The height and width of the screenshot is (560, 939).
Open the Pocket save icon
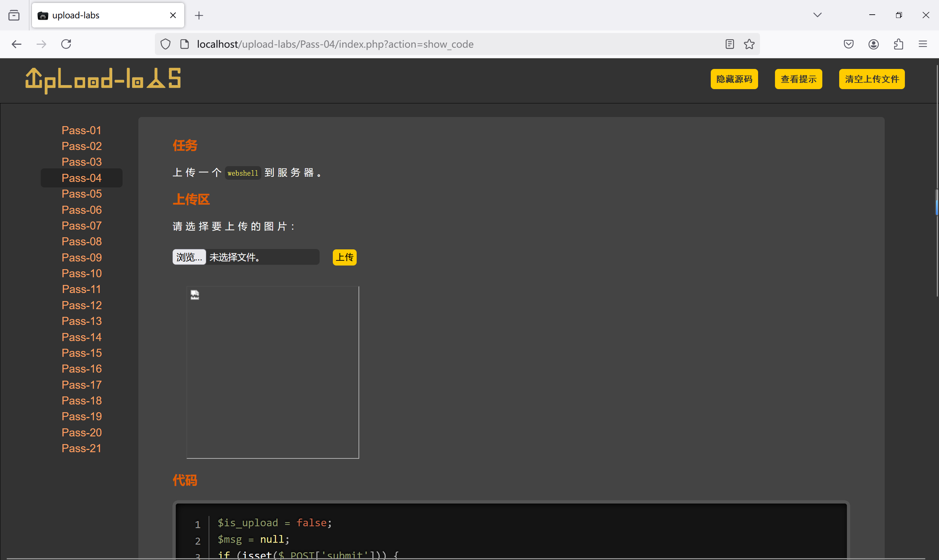pos(848,44)
